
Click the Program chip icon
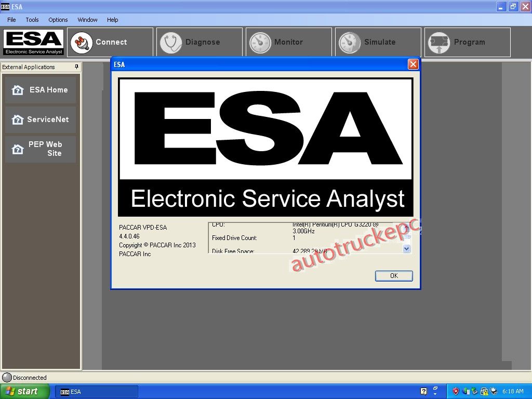(439, 43)
